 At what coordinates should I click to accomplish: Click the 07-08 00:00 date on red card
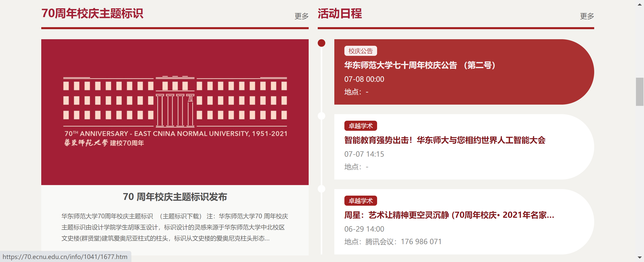(364, 79)
